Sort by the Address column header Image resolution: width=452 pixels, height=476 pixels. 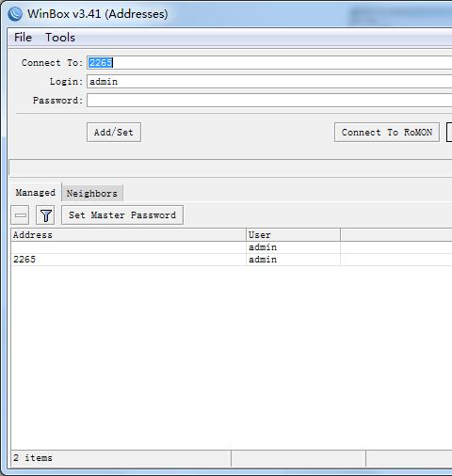pyautogui.click(x=128, y=235)
